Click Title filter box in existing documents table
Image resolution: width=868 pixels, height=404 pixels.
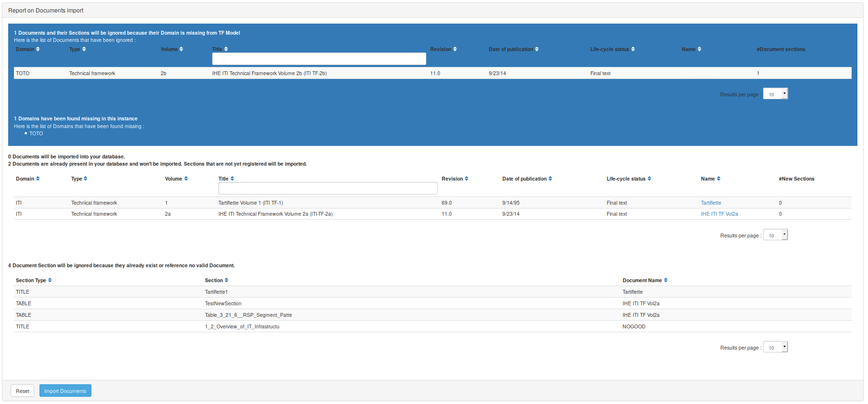point(328,188)
